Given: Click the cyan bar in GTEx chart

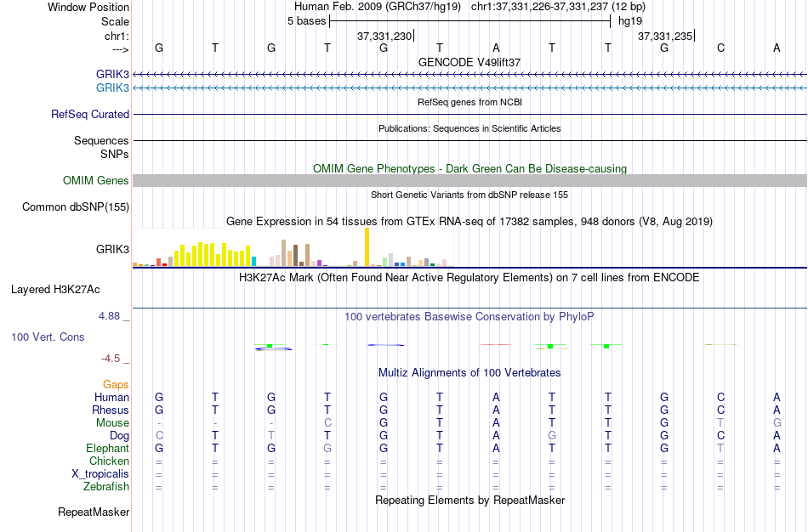Looking at the screenshot, I should 253,261.
